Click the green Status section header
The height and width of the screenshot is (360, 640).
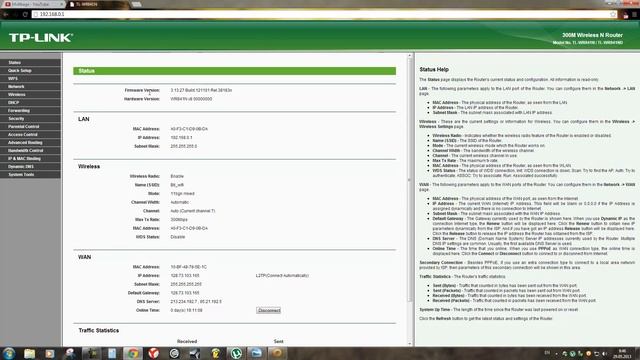(234, 71)
